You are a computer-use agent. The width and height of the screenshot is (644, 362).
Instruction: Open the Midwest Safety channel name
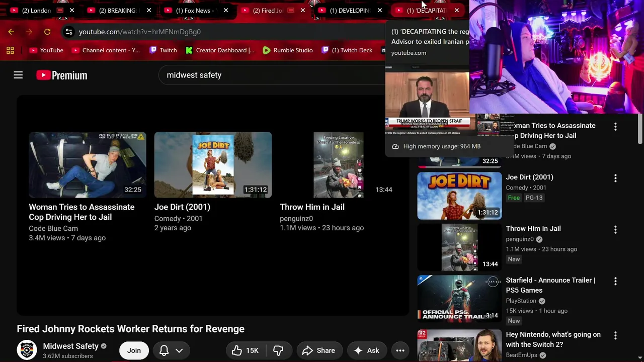pyautogui.click(x=71, y=346)
